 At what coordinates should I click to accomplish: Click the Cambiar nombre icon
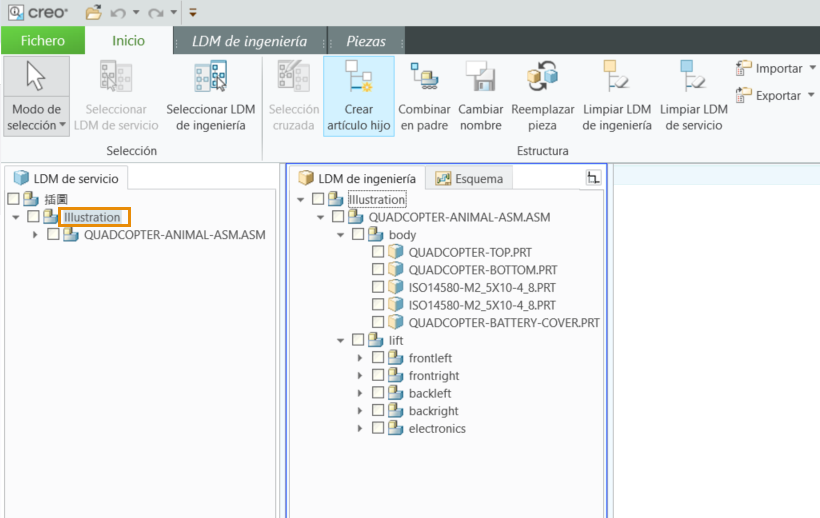pyautogui.click(x=481, y=77)
